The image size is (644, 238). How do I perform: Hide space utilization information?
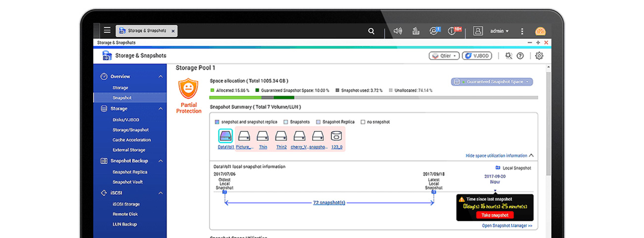499,156
